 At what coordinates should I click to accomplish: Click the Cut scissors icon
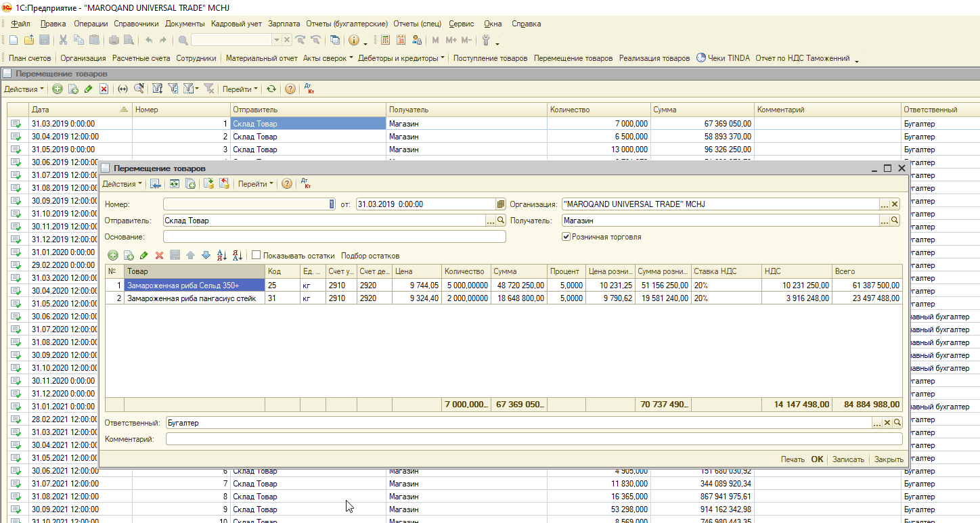(x=63, y=40)
